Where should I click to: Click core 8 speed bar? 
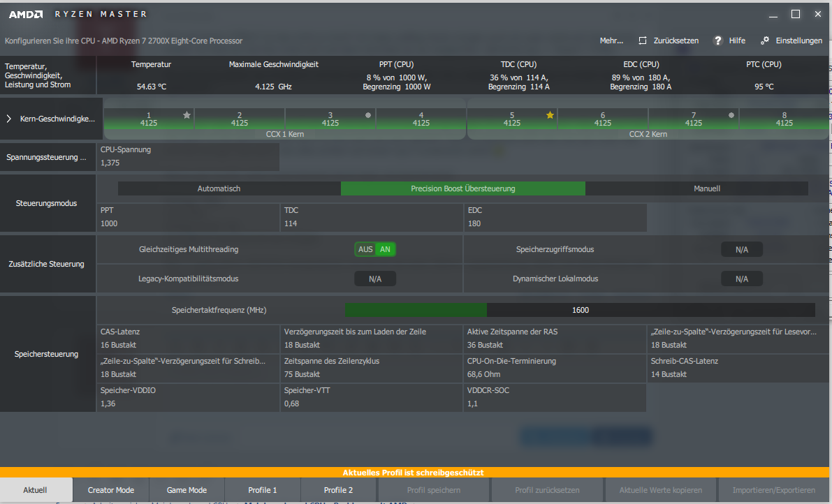click(x=784, y=119)
